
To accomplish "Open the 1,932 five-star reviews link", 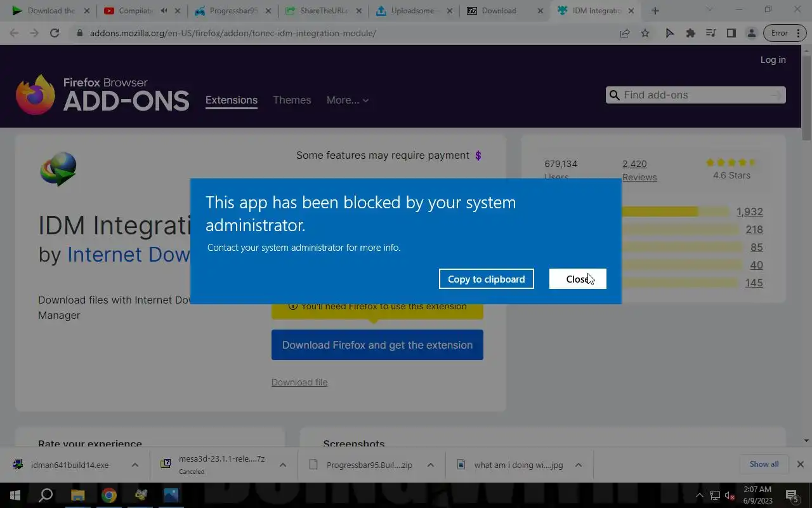I will click(x=749, y=211).
